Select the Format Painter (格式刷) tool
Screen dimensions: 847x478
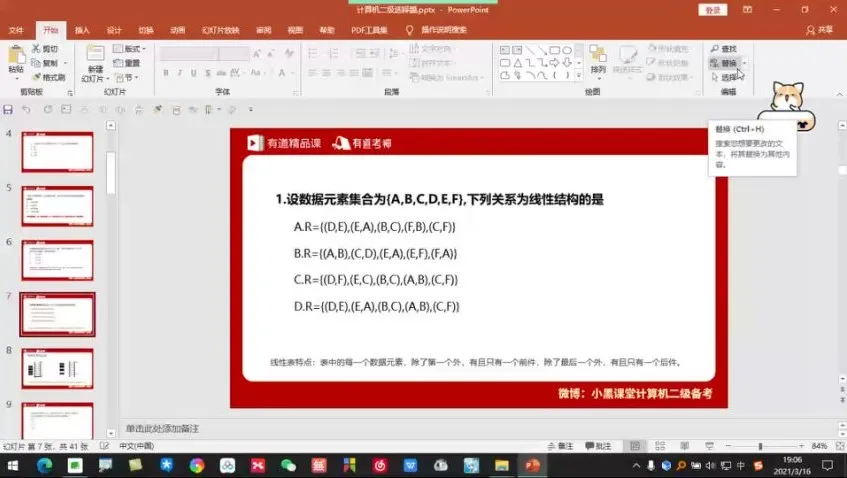click(36, 77)
